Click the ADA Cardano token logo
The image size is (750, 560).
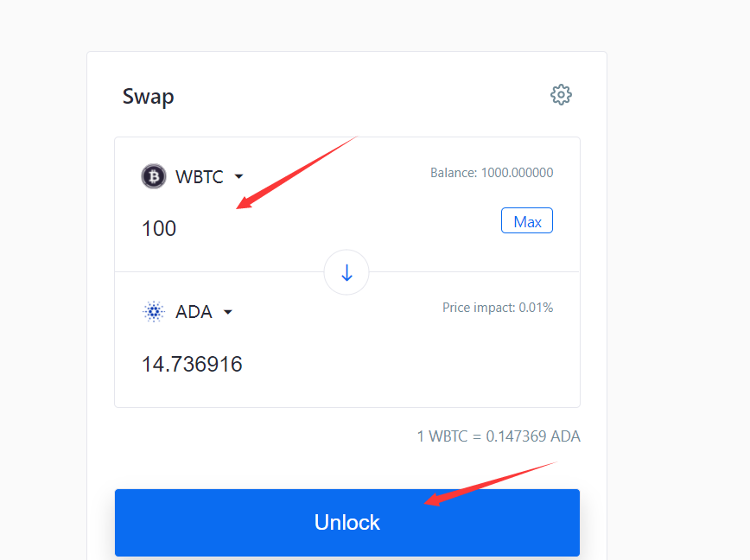coord(154,312)
